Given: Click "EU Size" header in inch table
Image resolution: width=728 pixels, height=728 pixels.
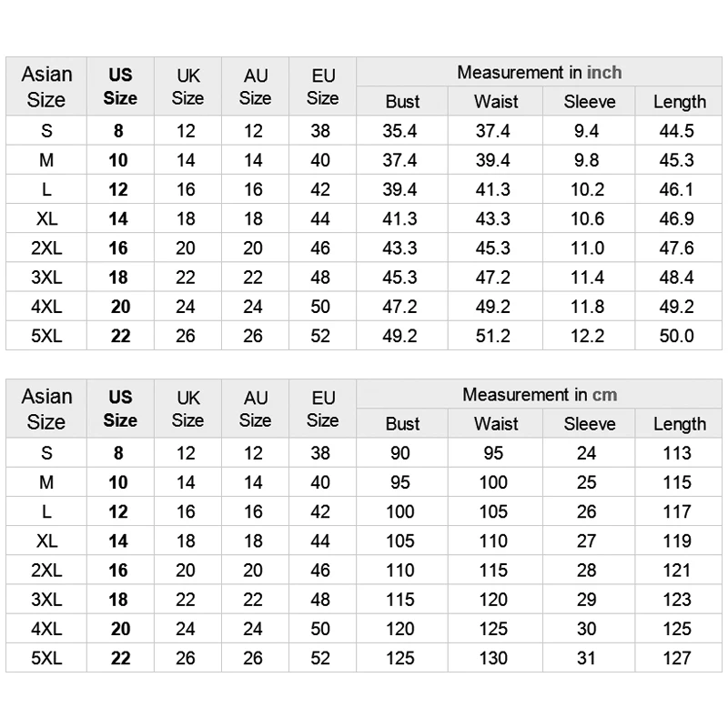Looking at the screenshot, I should [x=322, y=86].
